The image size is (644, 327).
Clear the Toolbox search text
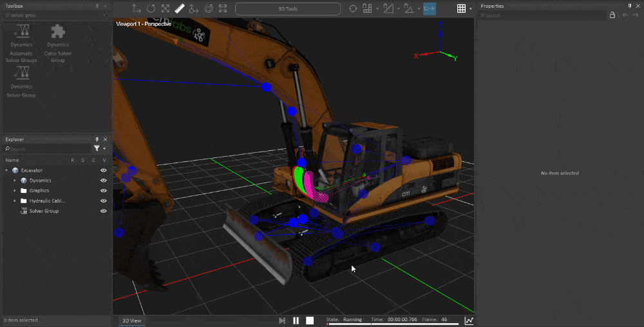104,15
